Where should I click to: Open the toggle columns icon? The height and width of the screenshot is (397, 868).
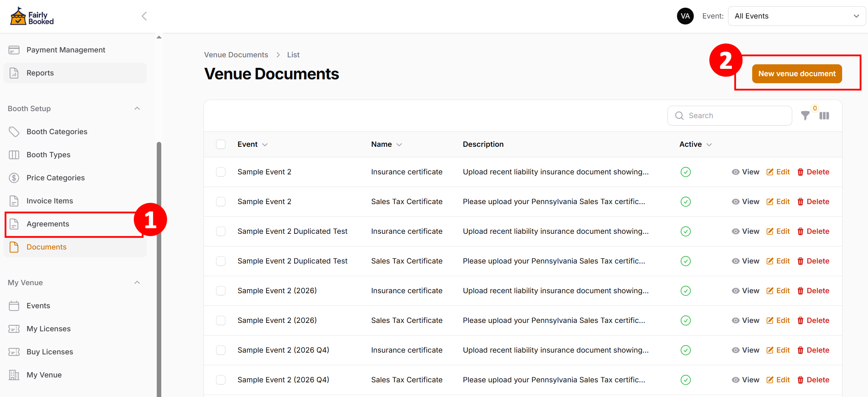coord(824,116)
